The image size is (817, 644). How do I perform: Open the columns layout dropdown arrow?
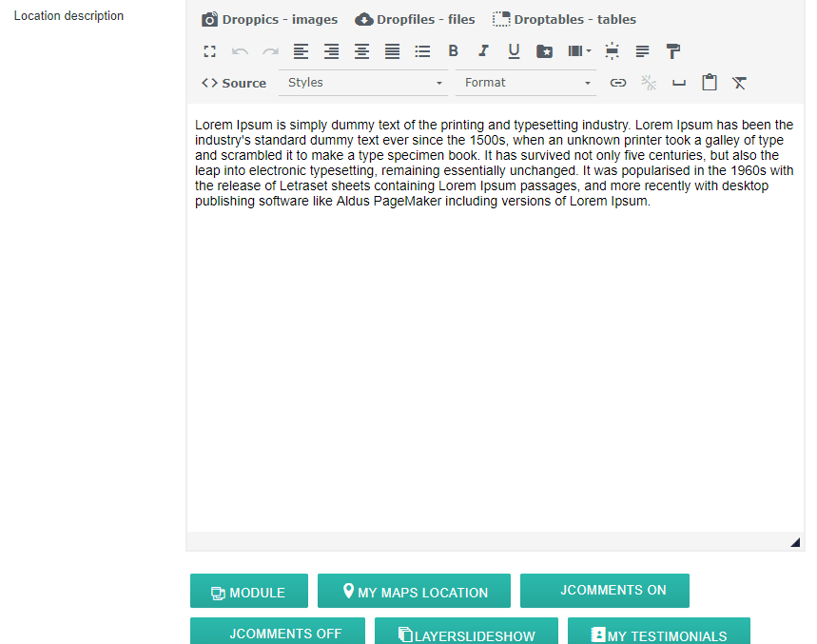(x=589, y=51)
